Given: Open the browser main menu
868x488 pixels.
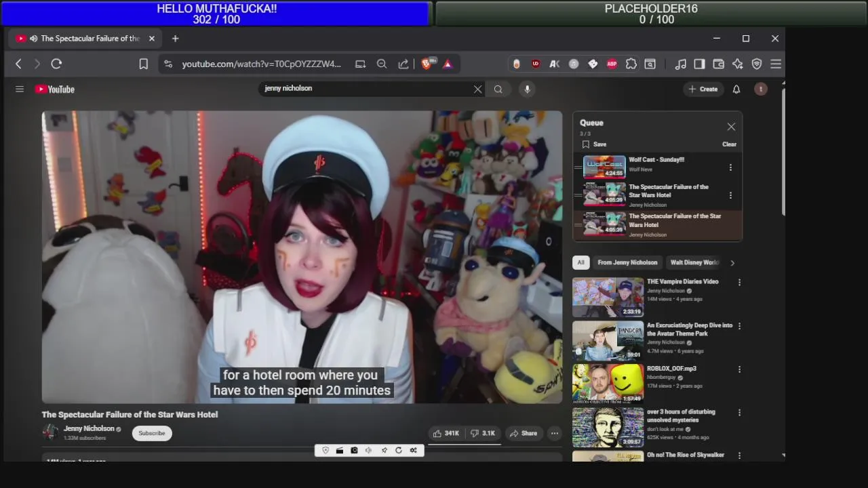Looking at the screenshot, I should tap(776, 64).
